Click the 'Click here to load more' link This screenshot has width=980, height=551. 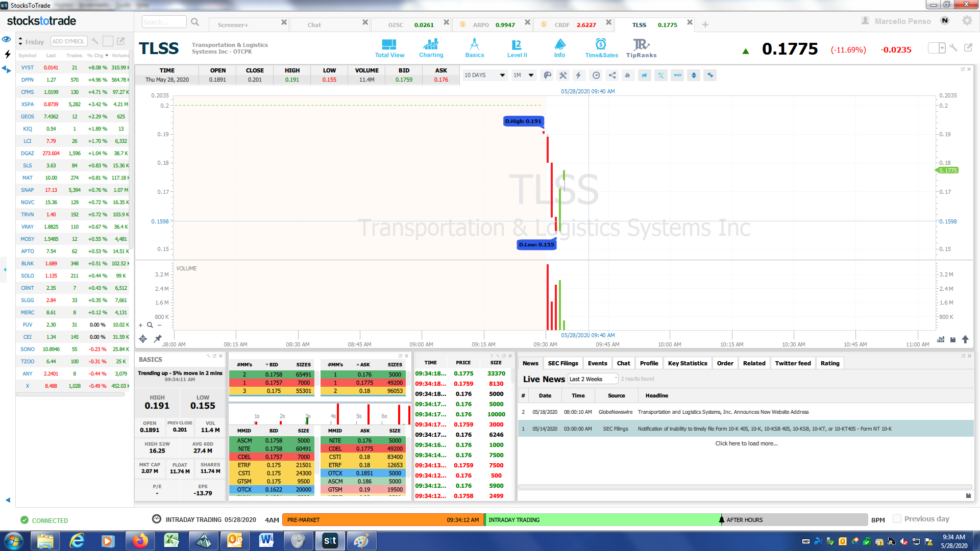point(746,443)
